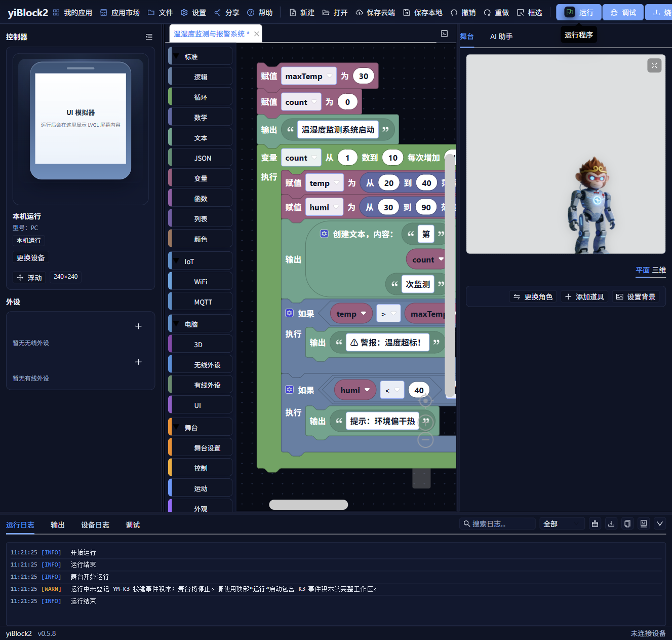
Task: Collapse the log panel with the chevron
Action: click(x=660, y=523)
